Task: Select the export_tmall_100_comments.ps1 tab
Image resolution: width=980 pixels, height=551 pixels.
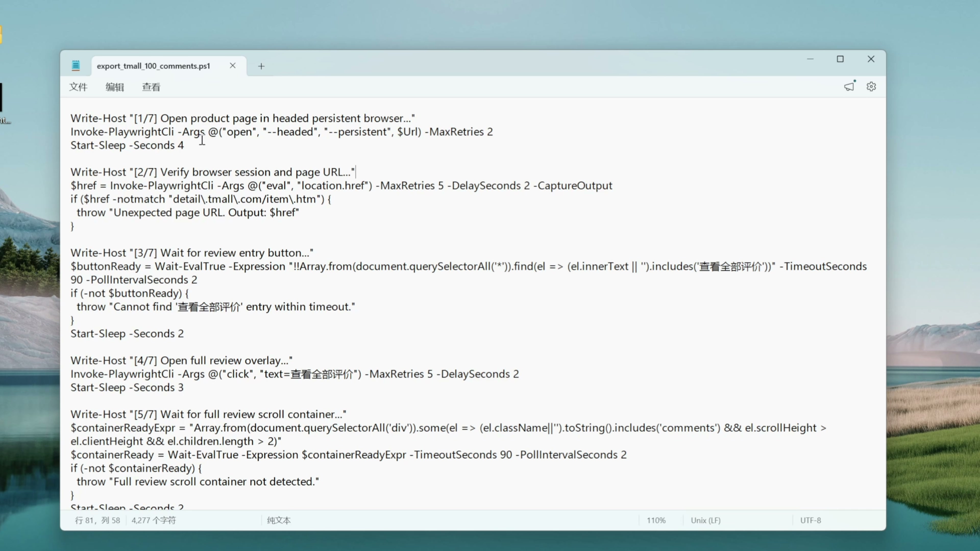Action: click(153, 66)
